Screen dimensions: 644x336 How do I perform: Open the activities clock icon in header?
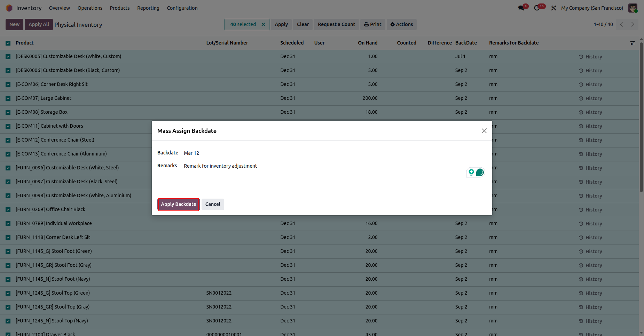point(537,8)
